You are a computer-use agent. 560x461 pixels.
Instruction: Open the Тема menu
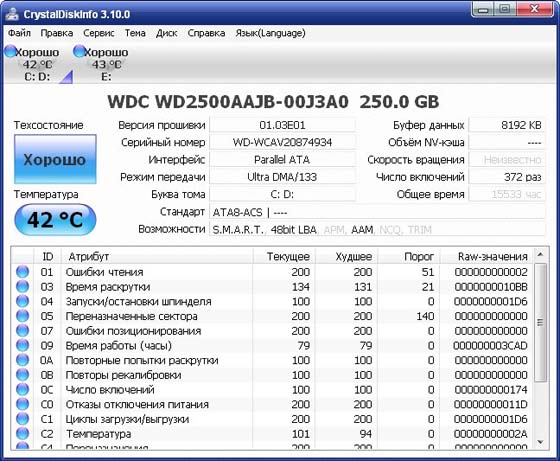click(135, 33)
